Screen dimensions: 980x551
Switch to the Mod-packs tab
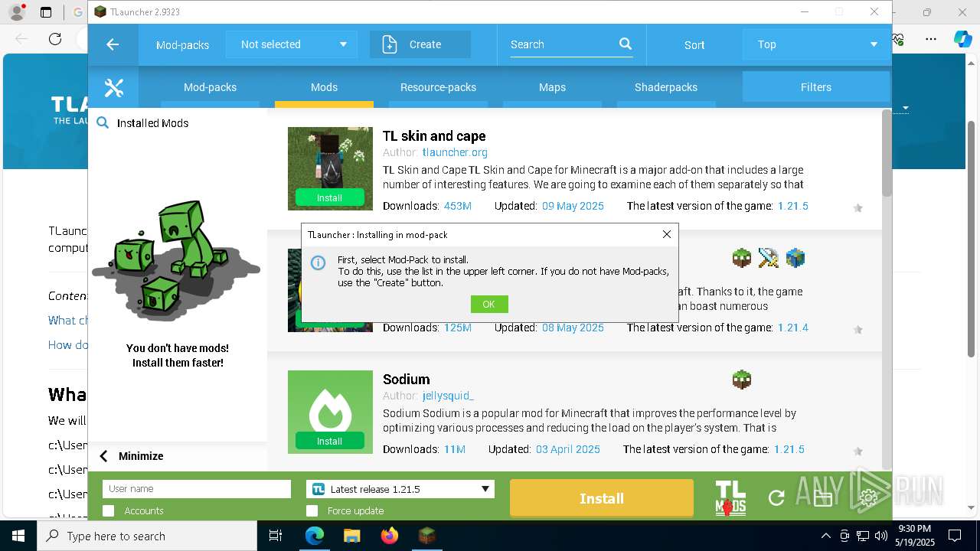click(x=210, y=87)
